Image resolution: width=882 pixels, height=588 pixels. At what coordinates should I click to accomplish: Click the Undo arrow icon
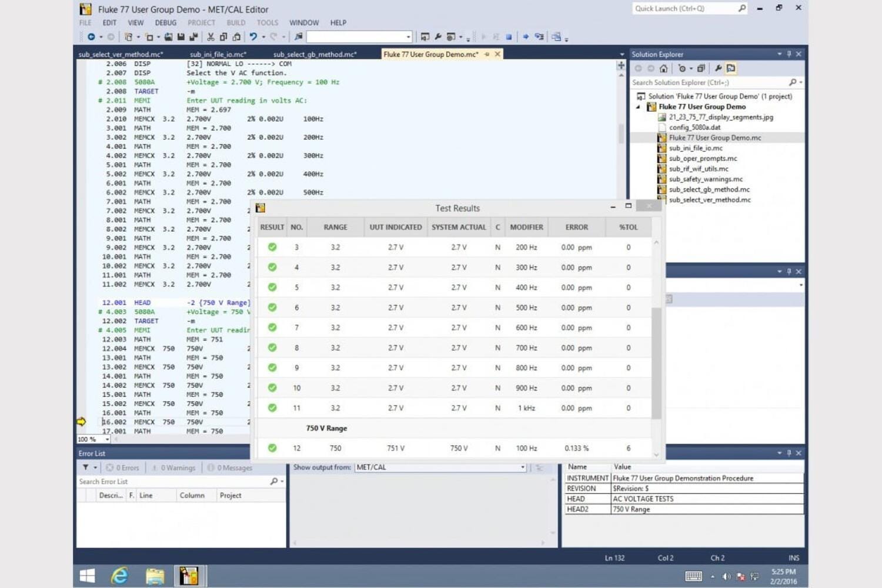point(253,37)
